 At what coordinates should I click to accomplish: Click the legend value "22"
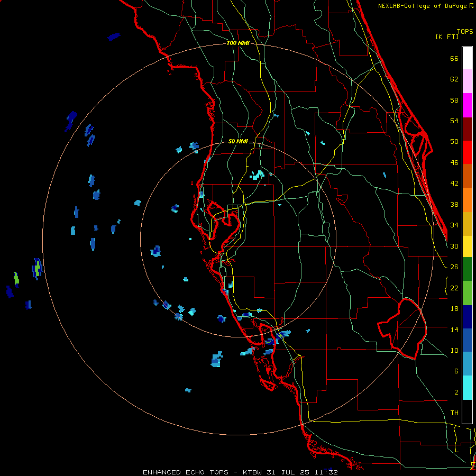tap(454, 288)
